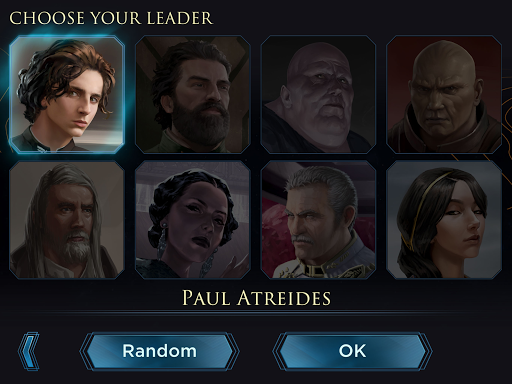Image resolution: width=512 pixels, height=384 pixels.
Task: Choose the leader in the hooded crimson garment
Action: 444,95
